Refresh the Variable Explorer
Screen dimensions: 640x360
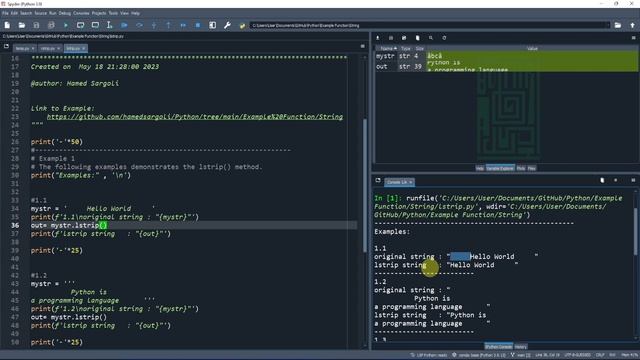(x=444, y=38)
